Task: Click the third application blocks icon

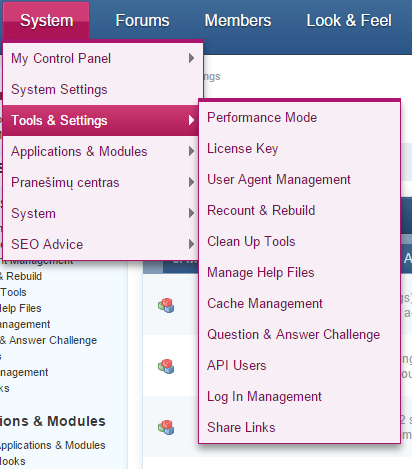Action: pos(166,427)
